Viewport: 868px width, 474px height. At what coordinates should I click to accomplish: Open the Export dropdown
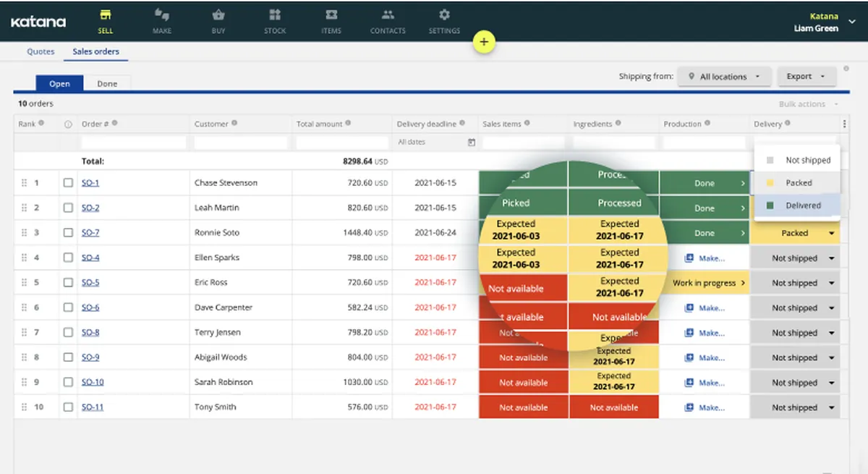click(807, 77)
